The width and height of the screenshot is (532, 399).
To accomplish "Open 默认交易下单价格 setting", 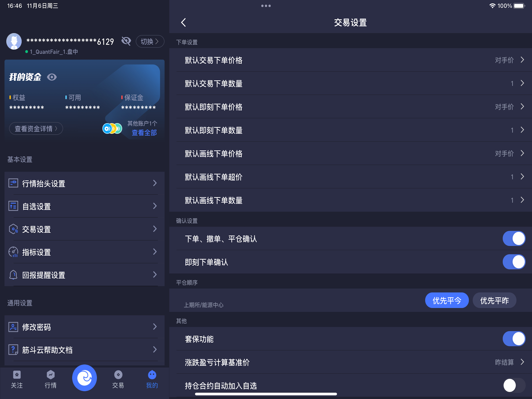I will coord(351,60).
